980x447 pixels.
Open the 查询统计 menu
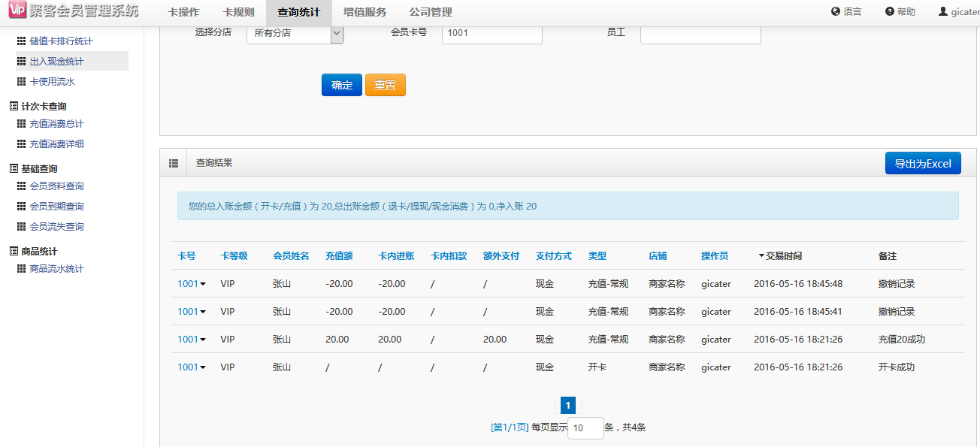[298, 12]
